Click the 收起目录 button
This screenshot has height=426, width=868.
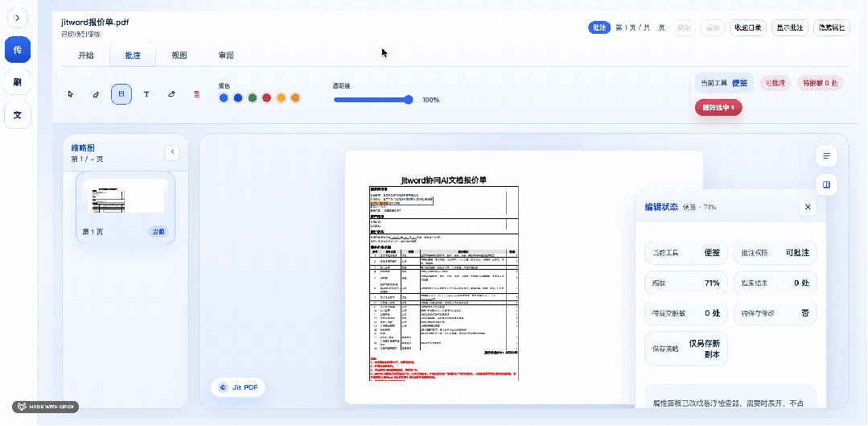pos(748,27)
